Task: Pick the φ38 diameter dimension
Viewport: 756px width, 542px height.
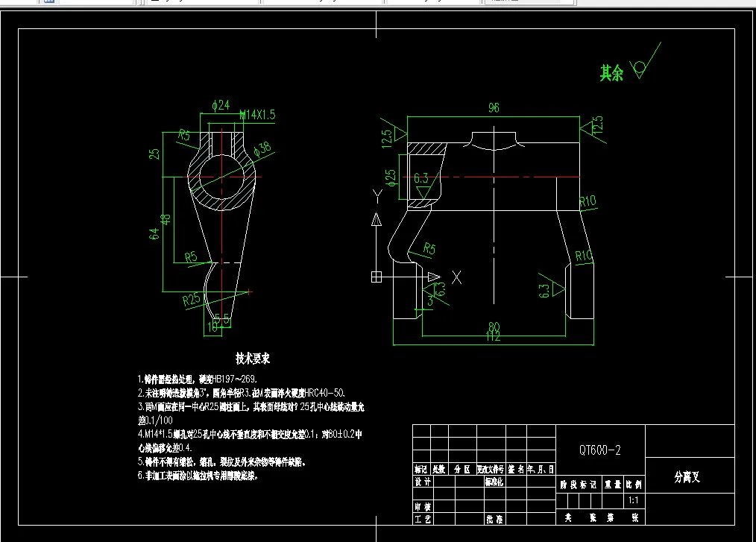Action: click(262, 149)
